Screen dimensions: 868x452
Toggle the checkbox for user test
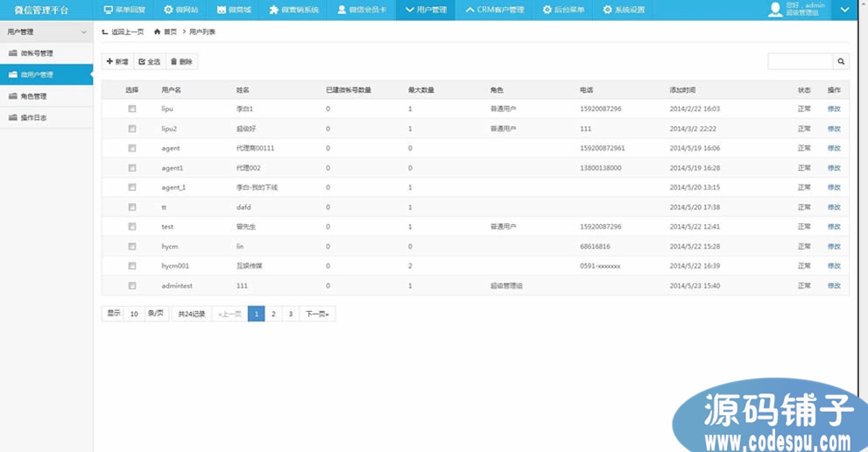point(131,227)
